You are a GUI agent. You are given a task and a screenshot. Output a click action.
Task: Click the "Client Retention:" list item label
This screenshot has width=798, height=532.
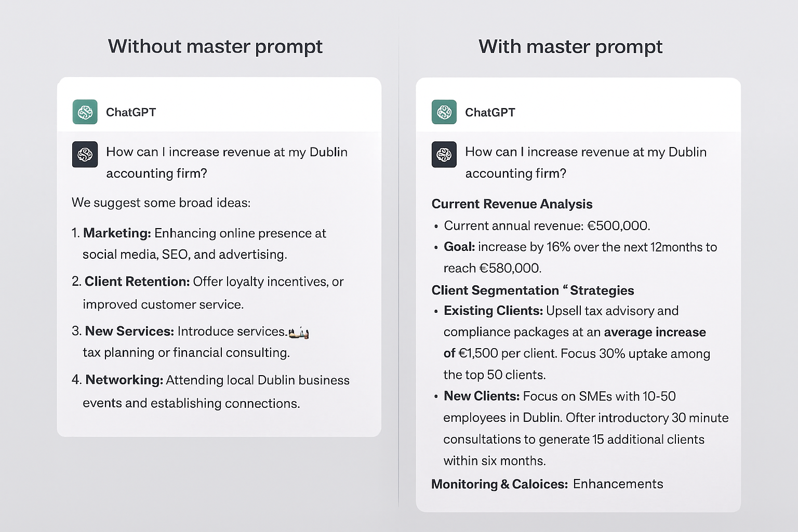tap(137, 282)
